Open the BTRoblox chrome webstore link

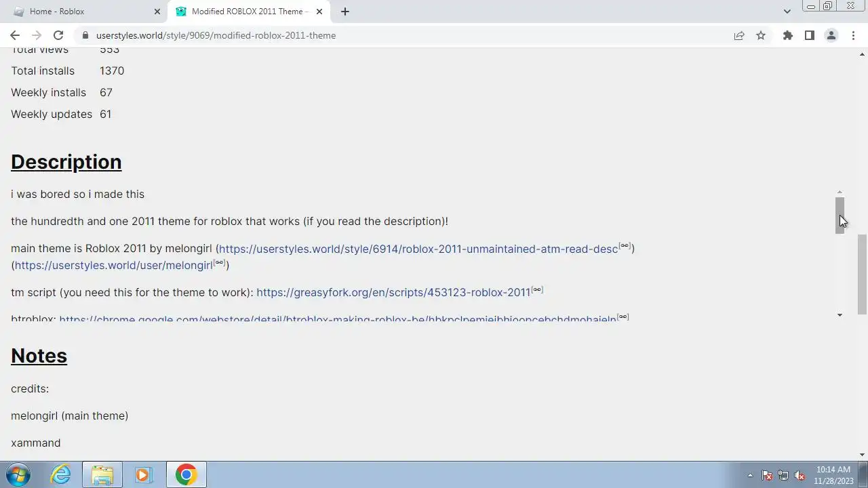click(x=338, y=318)
